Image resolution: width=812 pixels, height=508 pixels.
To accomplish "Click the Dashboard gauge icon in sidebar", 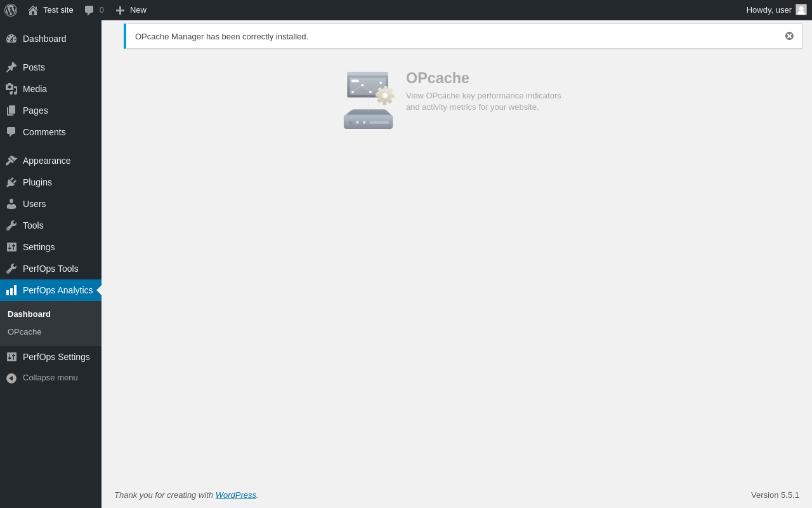I will (x=11, y=39).
